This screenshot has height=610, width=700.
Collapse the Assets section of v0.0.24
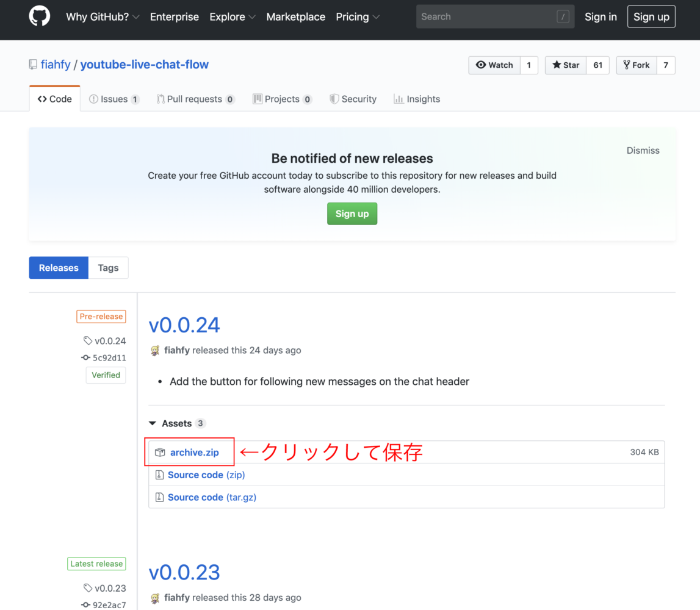pyautogui.click(x=177, y=423)
